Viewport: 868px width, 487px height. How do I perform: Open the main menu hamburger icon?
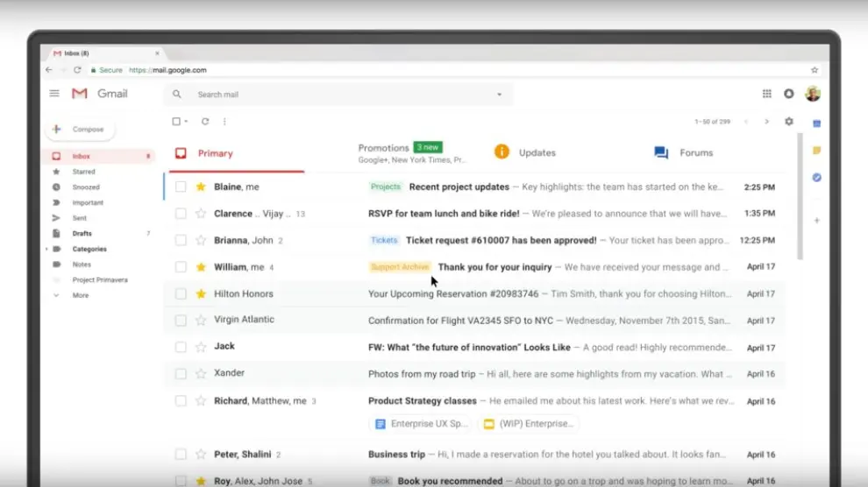[54, 94]
